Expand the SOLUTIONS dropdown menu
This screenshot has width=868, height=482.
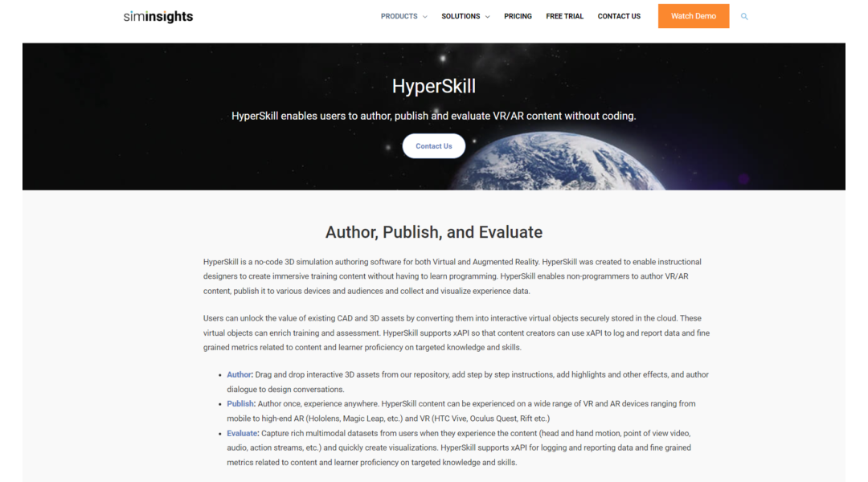click(x=460, y=16)
